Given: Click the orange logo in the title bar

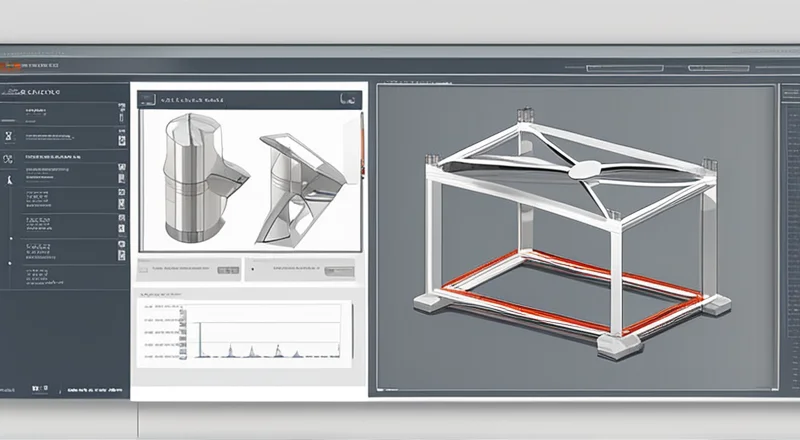Looking at the screenshot, I should [11, 67].
